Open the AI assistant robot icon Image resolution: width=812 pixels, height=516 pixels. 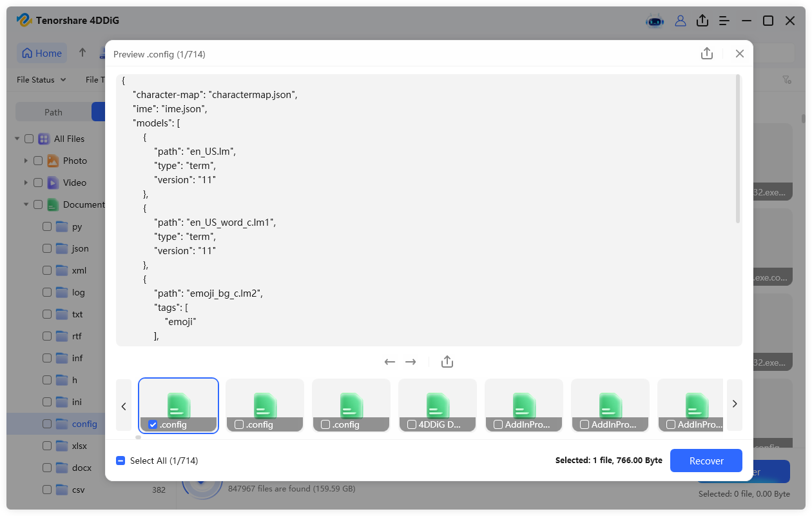[655, 21]
